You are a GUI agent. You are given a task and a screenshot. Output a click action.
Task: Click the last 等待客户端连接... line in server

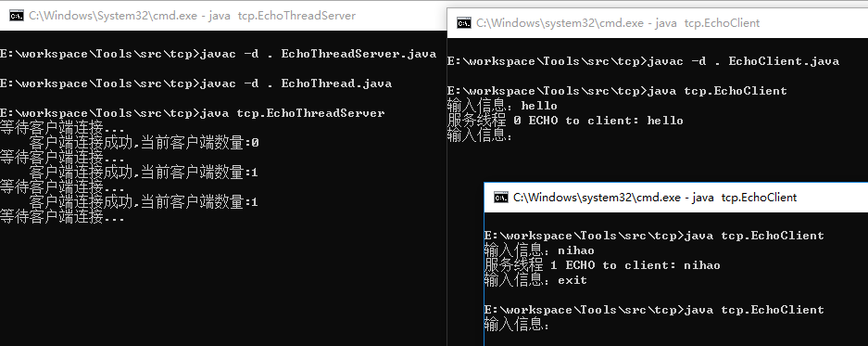pyautogui.click(x=63, y=217)
